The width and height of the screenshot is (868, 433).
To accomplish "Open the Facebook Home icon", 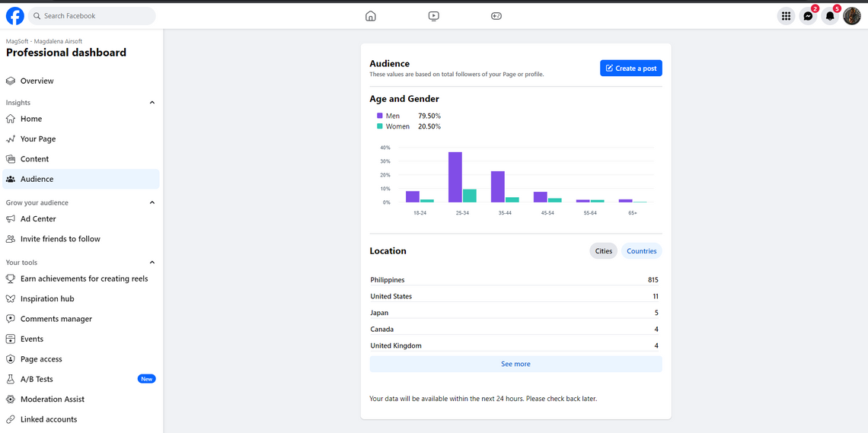I will 371,16.
